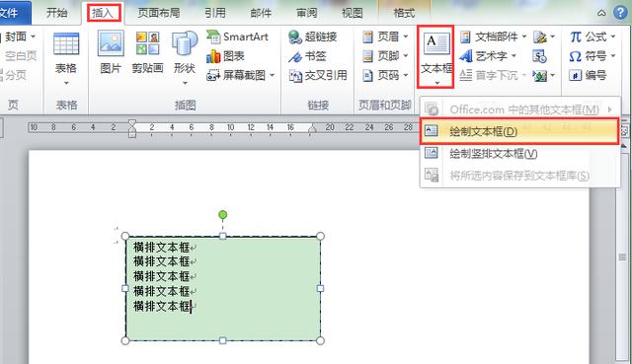Click the 形状 shapes icon
632x364 pixels.
click(185, 44)
